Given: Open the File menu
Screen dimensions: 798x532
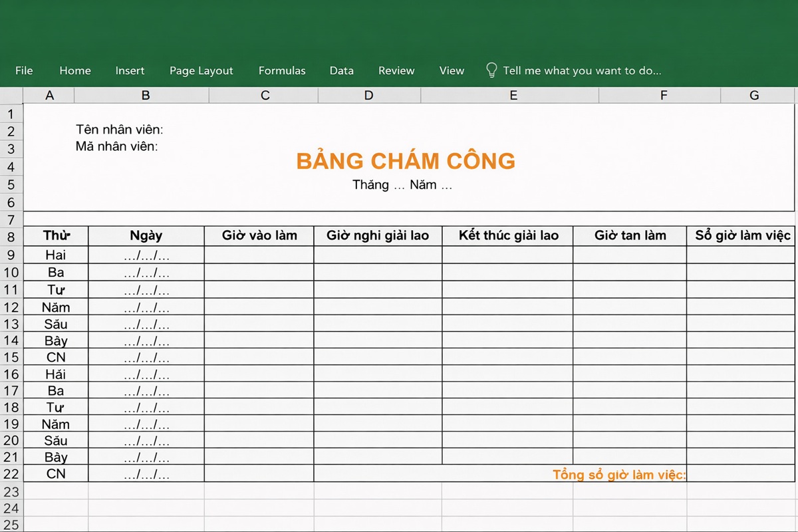Looking at the screenshot, I should click(x=24, y=70).
